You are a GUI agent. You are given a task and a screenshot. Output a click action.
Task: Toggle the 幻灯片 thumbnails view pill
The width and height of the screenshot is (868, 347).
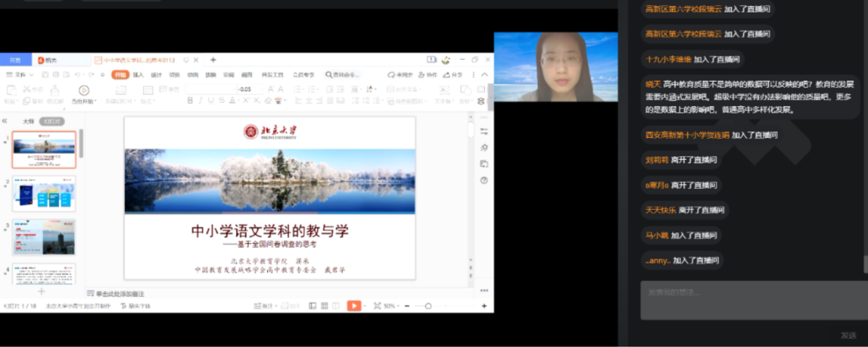click(52, 121)
